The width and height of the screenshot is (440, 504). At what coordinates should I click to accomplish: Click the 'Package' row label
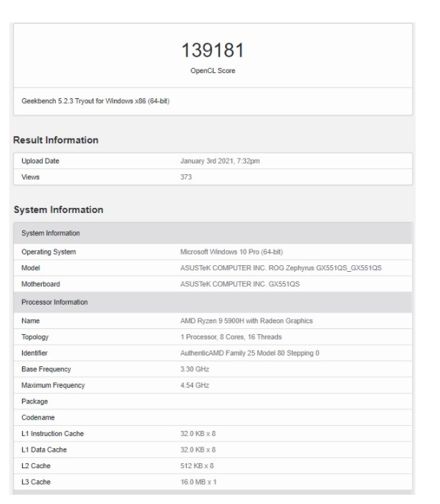[34, 401]
